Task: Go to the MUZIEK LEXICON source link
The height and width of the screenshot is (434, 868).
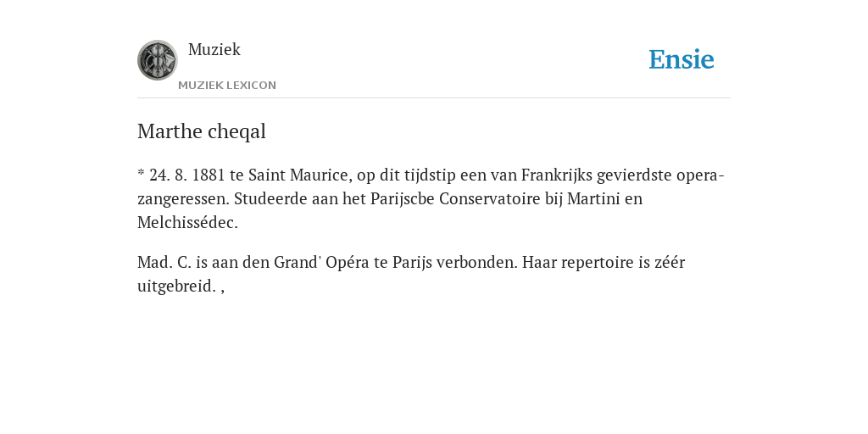Action: tap(227, 86)
